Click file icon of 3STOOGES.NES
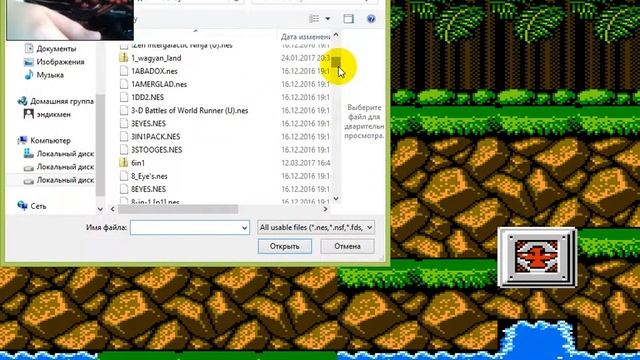Viewport: 640px width, 360px height. point(124,149)
